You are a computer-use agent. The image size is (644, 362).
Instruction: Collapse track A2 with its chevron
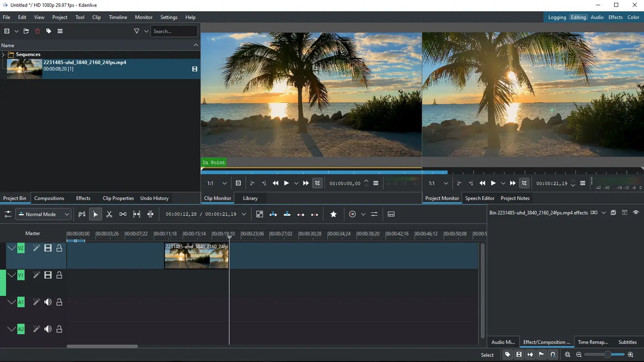(x=12, y=329)
